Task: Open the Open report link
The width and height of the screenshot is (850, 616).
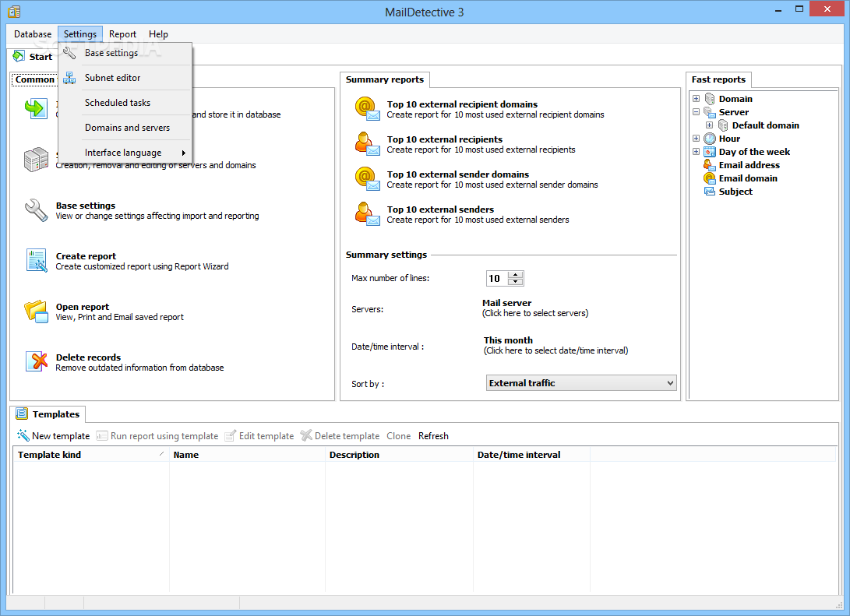Action: 83,307
